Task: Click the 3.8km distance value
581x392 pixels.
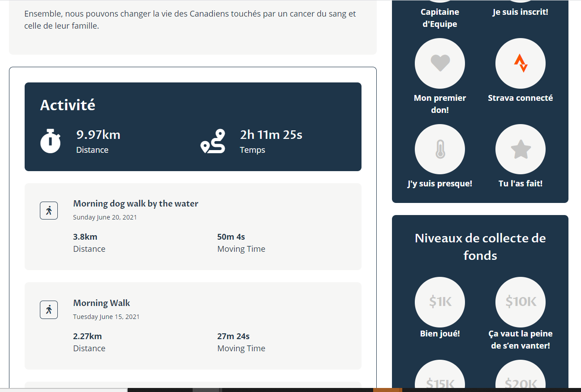Action: pos(85,237)
